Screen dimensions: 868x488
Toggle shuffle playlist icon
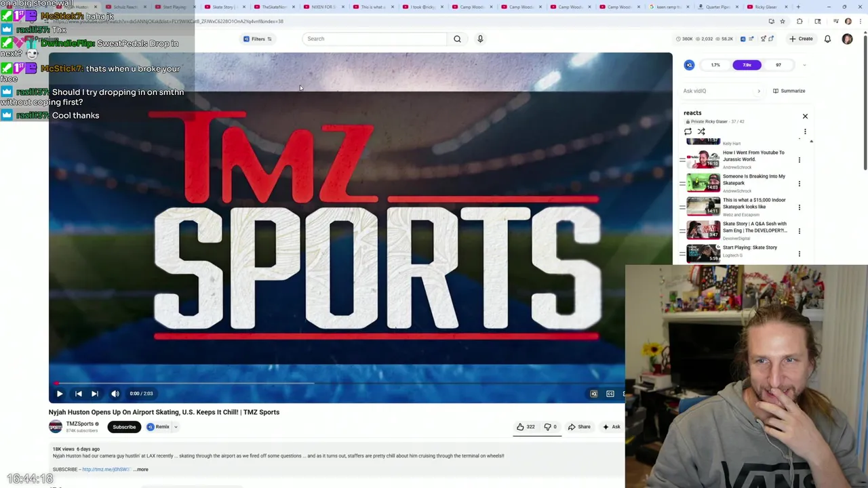(x=701, y=131)
